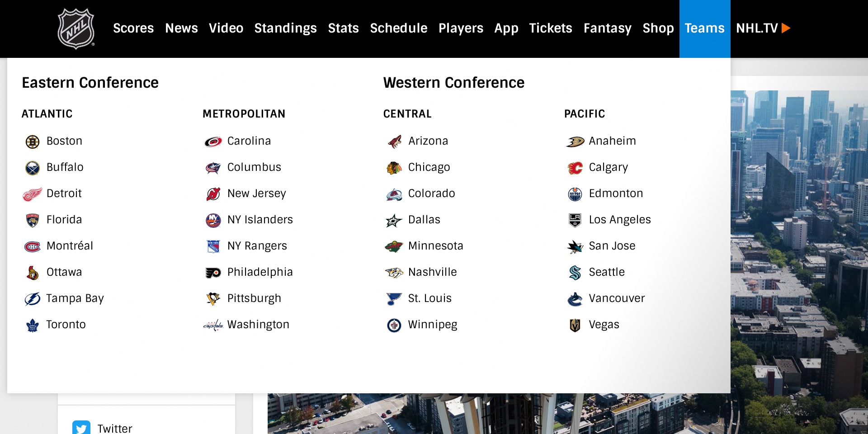Click the NHL.TV play arrow icon
The width and height of the screenshot is (868, 434).
click(786, 28)
